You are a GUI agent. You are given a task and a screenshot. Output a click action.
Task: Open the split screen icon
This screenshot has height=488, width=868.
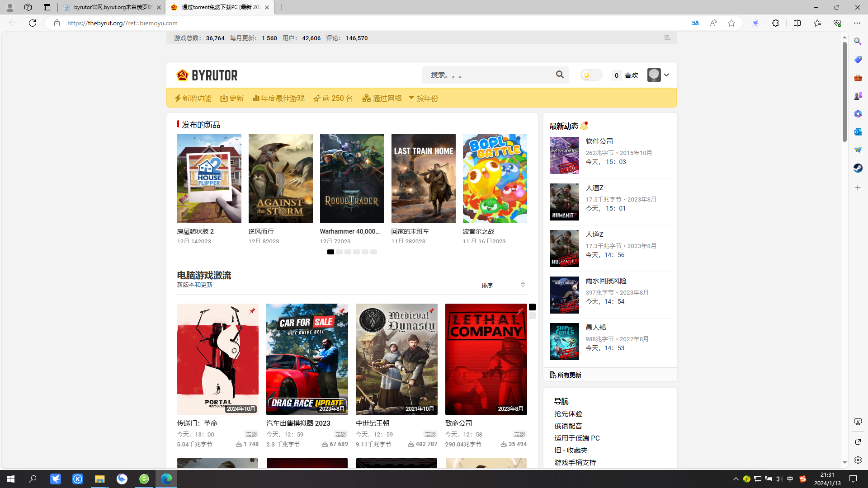(797, 23)
